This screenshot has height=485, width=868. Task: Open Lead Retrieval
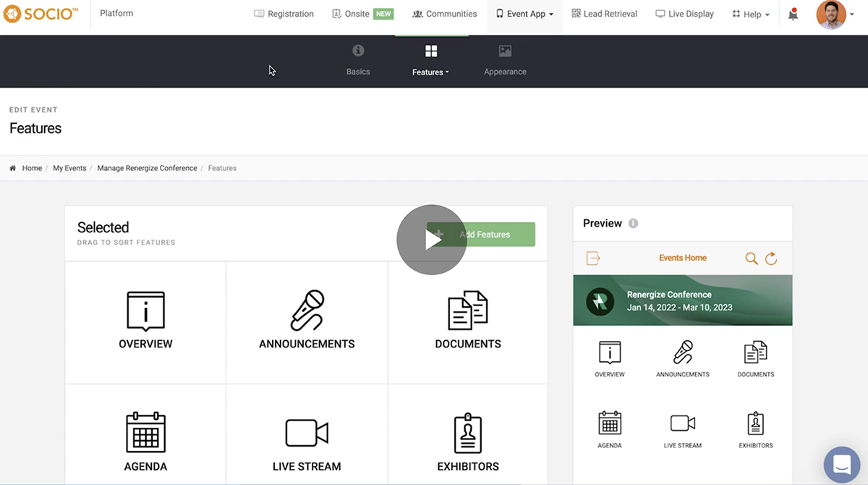606,14
